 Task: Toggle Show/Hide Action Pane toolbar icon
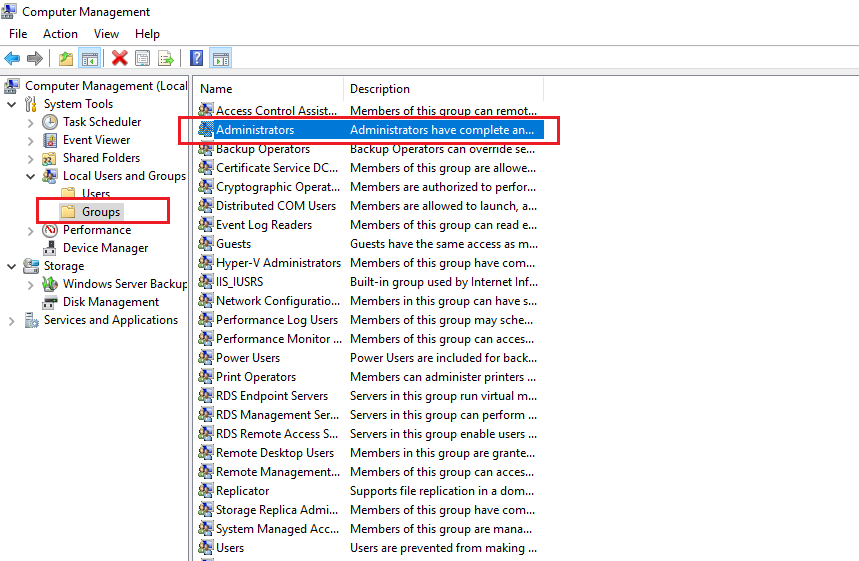[x=221, y=58]
